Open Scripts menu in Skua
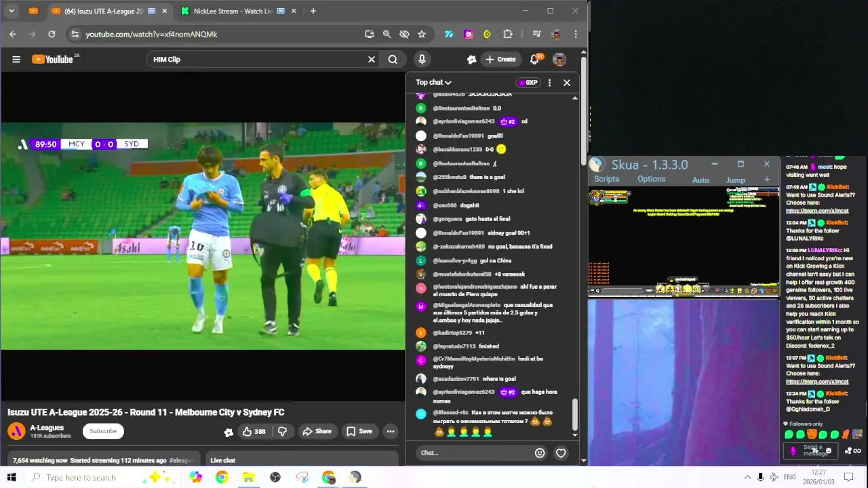Screen dimensions: 868x488 [x=606, y=179]
